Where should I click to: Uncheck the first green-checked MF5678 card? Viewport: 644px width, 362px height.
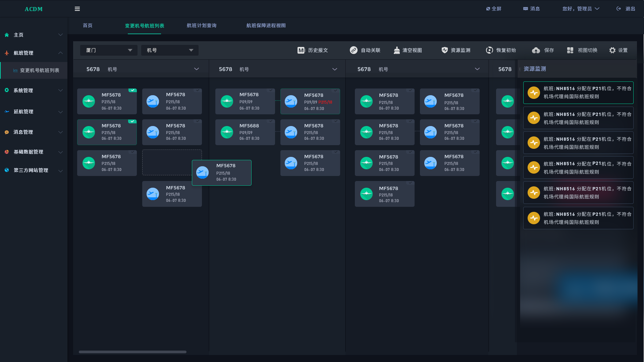click(x=133, y=90)
